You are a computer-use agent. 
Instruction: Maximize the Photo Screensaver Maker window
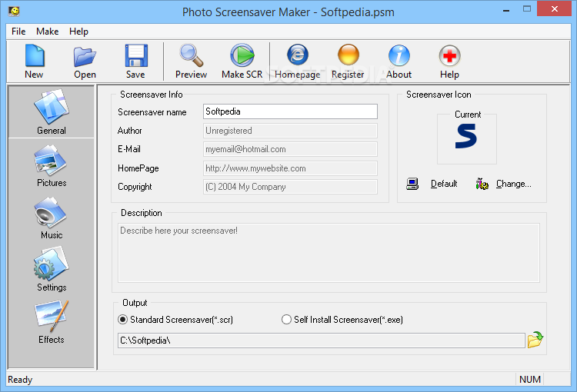click(x=527, y=8)
